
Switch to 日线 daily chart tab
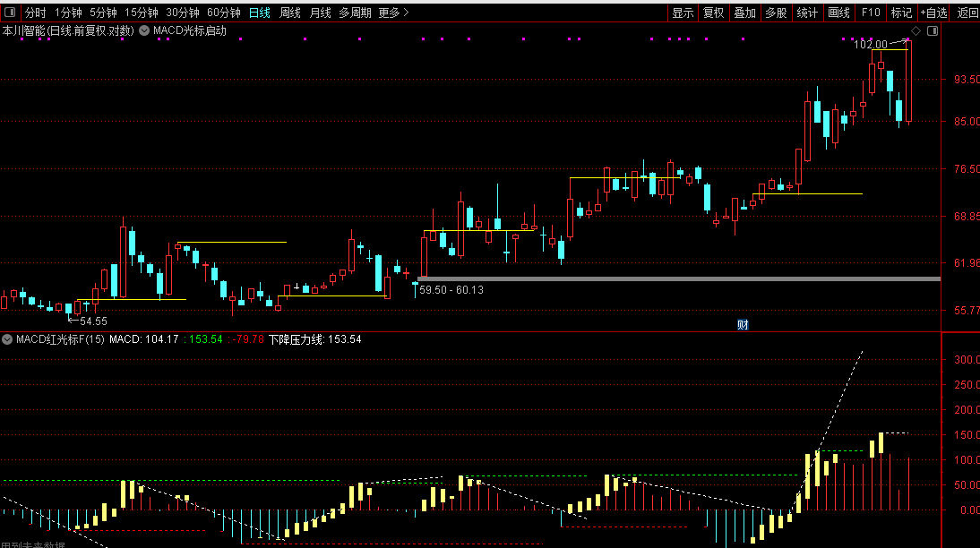[260, 13]
